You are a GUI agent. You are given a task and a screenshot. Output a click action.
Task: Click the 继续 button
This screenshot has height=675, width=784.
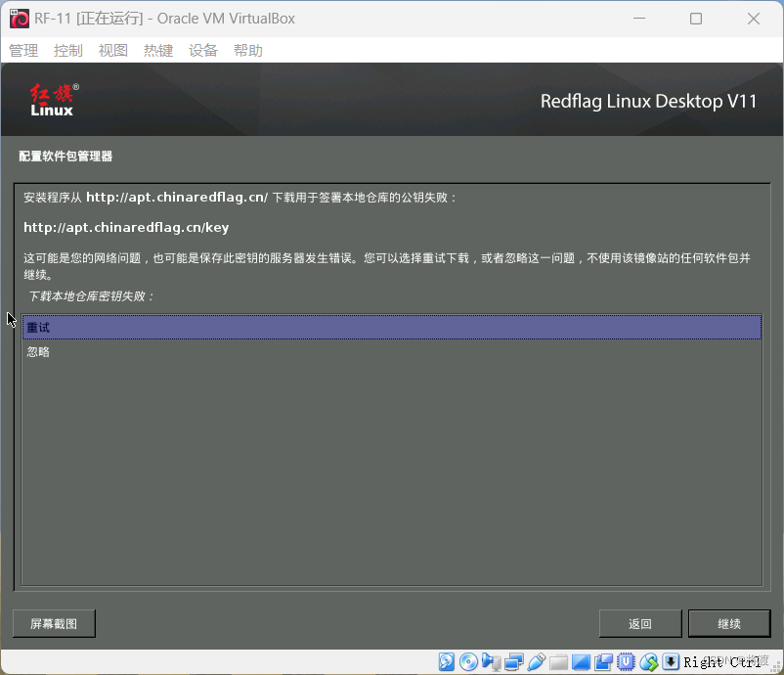(x=729, y=623)
